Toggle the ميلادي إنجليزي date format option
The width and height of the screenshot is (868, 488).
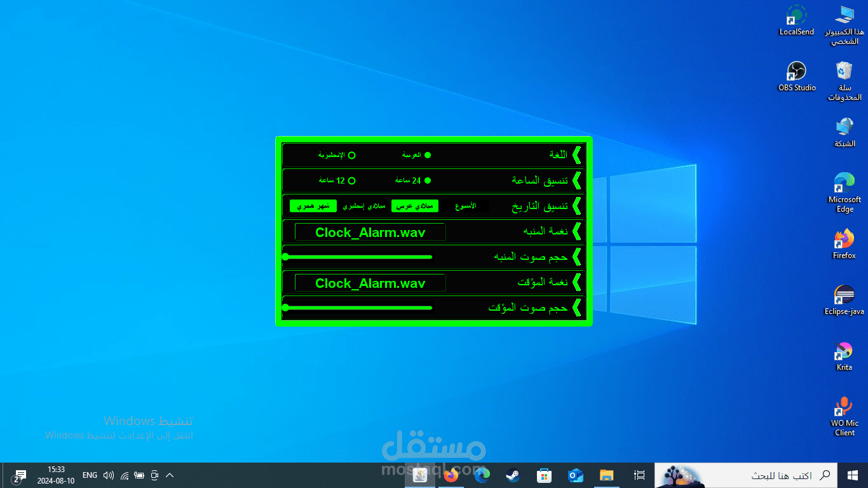click(363, 206)
